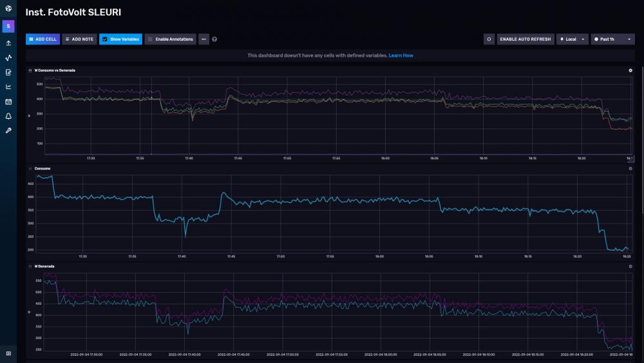Click the Consumo cell title

[43, 168]
